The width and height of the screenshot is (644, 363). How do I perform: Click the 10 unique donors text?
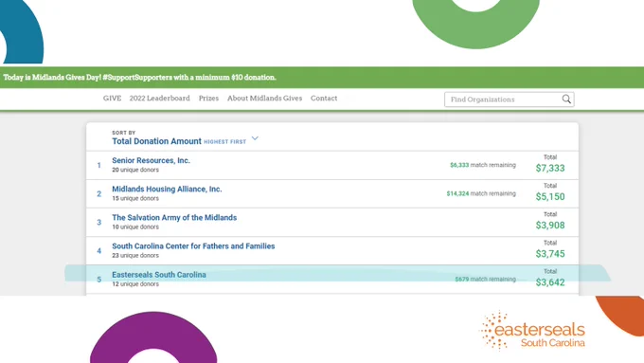click(135, 227)
